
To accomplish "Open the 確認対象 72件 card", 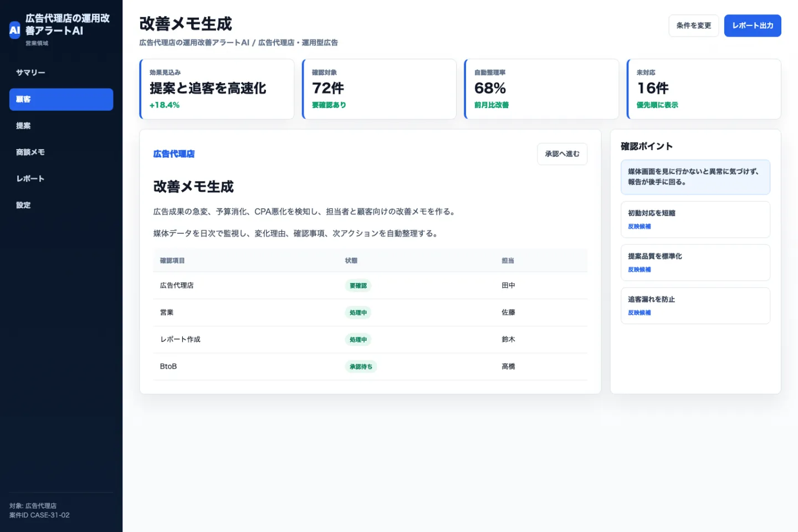I will (x=379, y=89).
